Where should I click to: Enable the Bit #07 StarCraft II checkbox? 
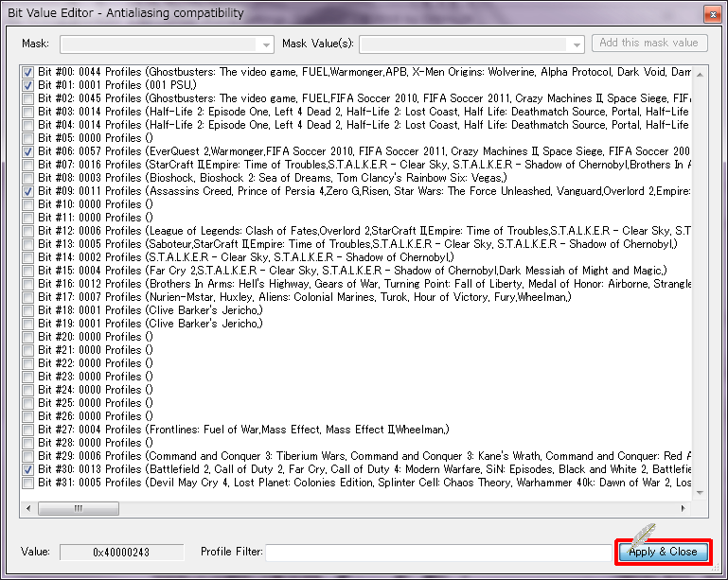27,165
